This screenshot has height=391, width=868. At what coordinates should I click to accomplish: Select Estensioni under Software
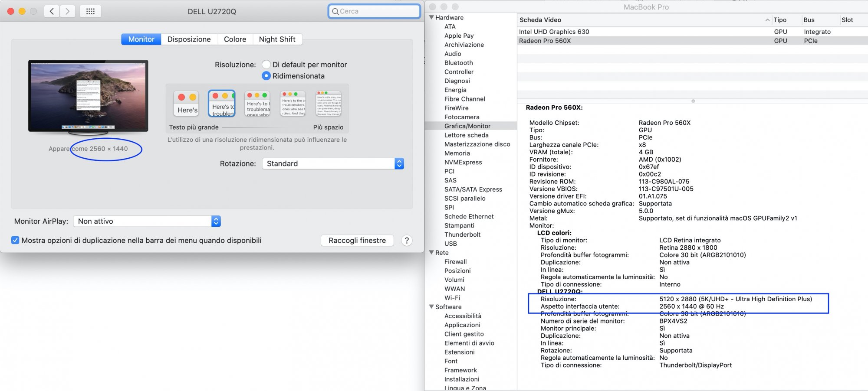tap(459, 352)
